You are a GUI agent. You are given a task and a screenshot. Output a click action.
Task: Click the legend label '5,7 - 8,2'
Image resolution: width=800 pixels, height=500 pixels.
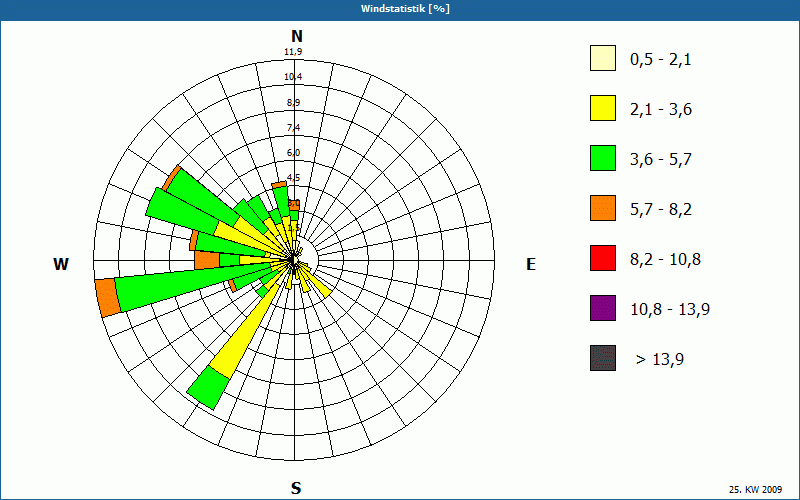click(661, 210)
